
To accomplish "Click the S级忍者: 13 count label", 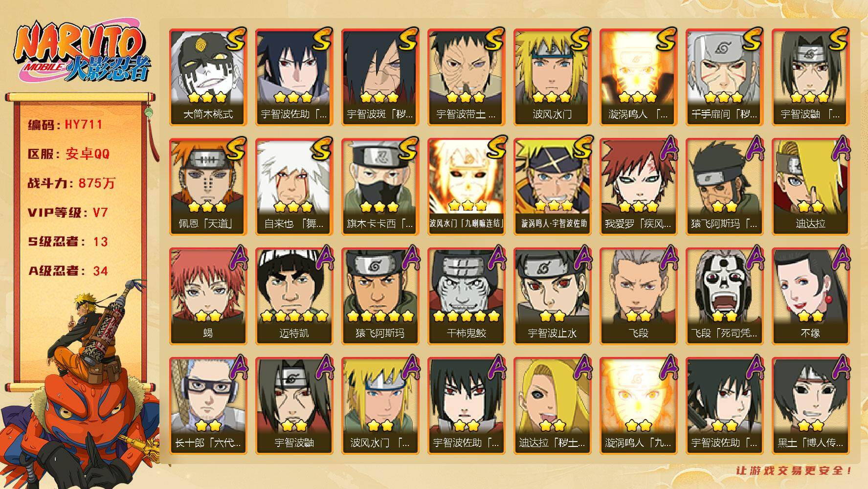I will [x=67, y=242].
